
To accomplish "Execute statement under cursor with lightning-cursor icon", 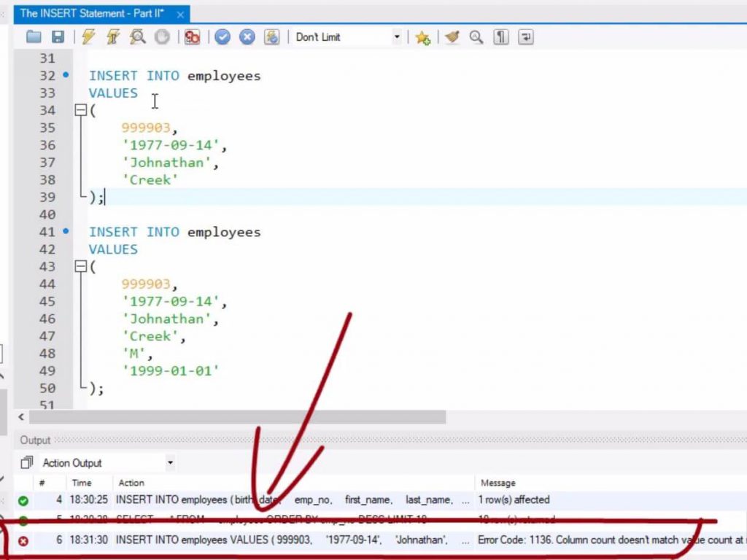I will (x=113, y=36).
